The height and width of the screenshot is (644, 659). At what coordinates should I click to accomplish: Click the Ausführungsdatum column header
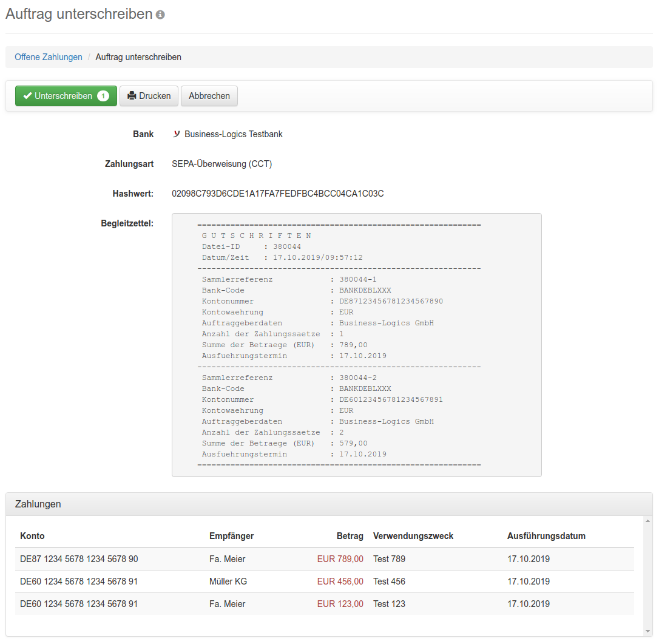pyautogui.click(x=546, y=536)
